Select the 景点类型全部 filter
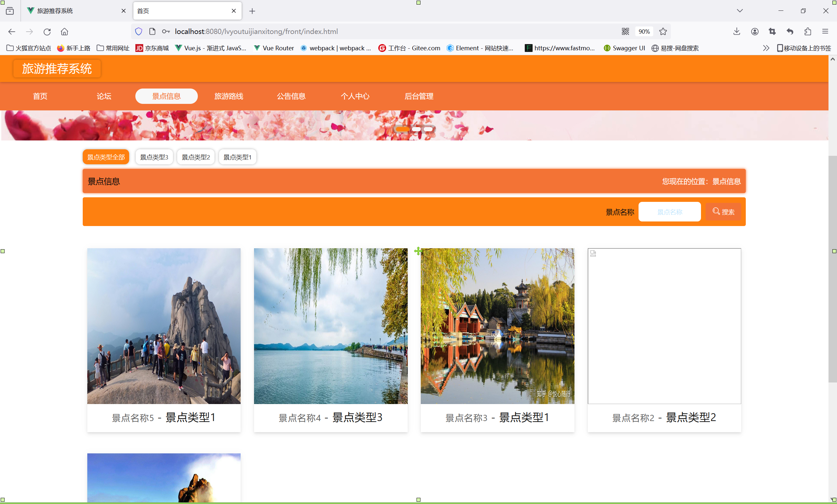Screen dimensions: 837x504 pyautogui.click(x=106, y=157)
